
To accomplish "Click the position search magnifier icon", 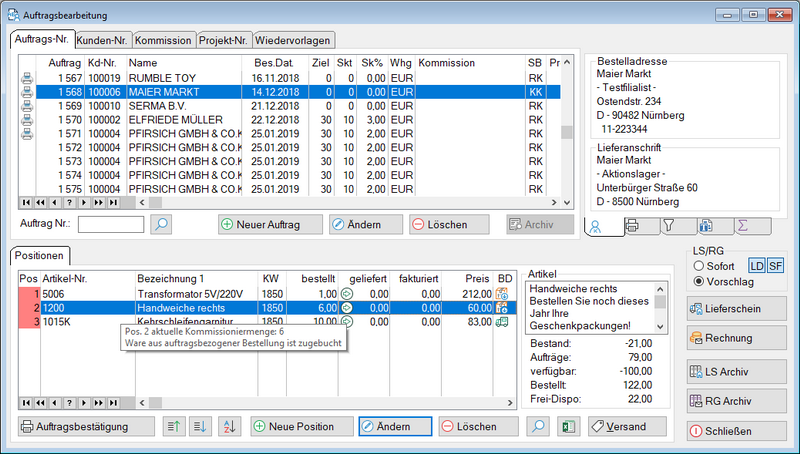I will point(538,427).
